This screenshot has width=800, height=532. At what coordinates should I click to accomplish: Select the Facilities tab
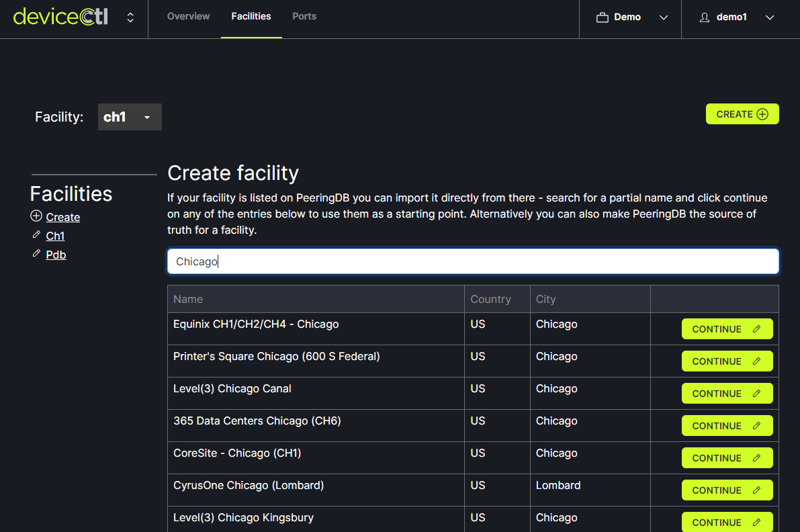251,16
